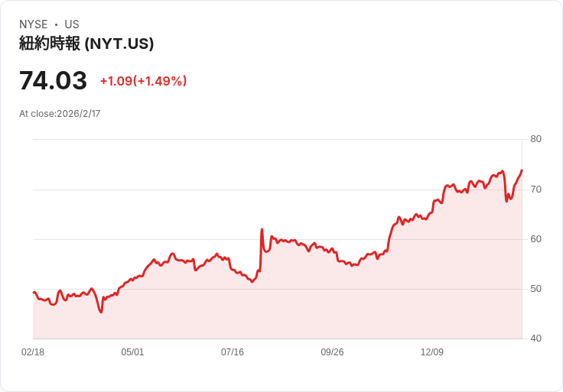Click the 紐約時報 (NYT.US) stock title
This screenshot has height=392, width=563.
86,44
